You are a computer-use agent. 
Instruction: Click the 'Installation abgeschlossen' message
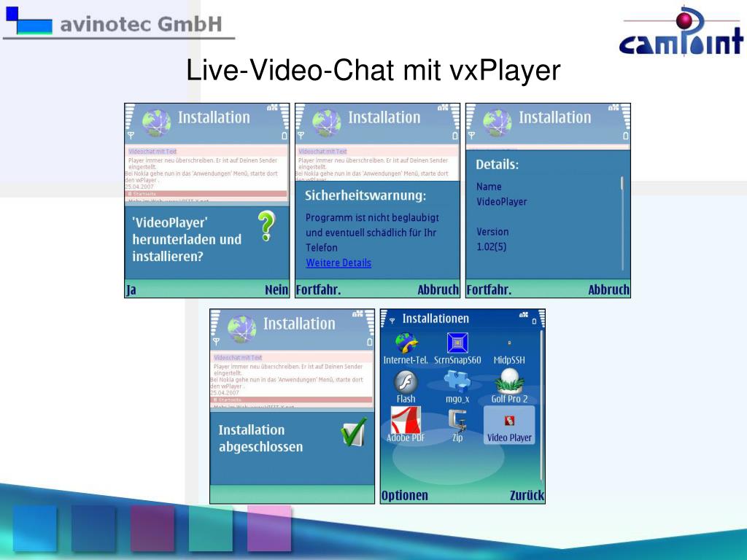point(260,438)
